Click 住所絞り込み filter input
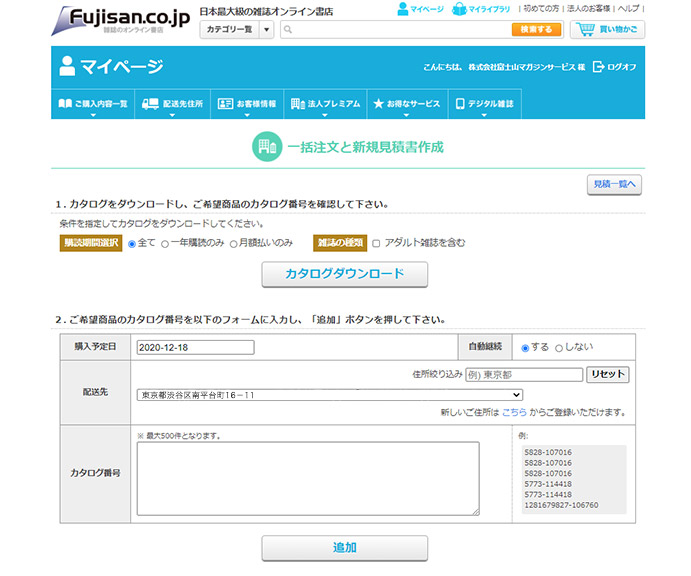 click(524, 375)
